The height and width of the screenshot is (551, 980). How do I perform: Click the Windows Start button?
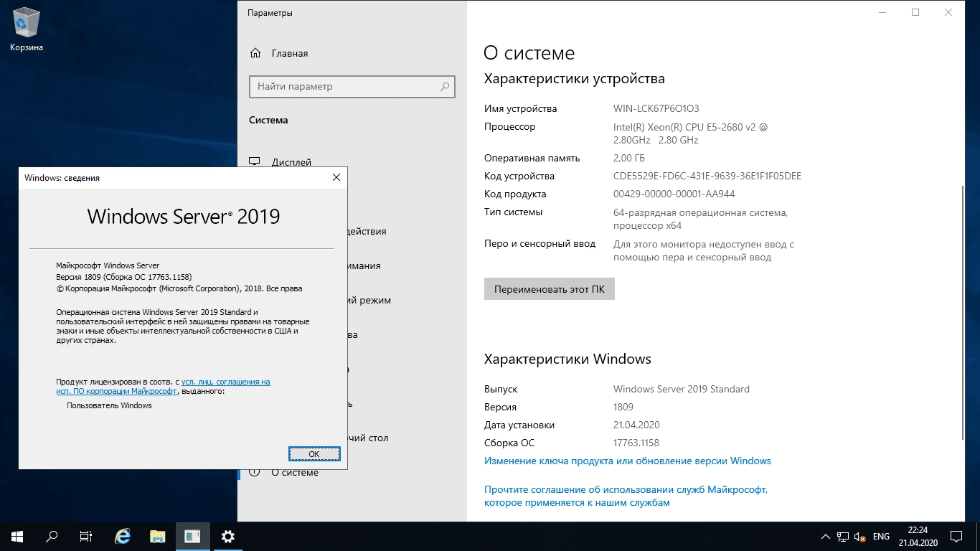(17, 536)
